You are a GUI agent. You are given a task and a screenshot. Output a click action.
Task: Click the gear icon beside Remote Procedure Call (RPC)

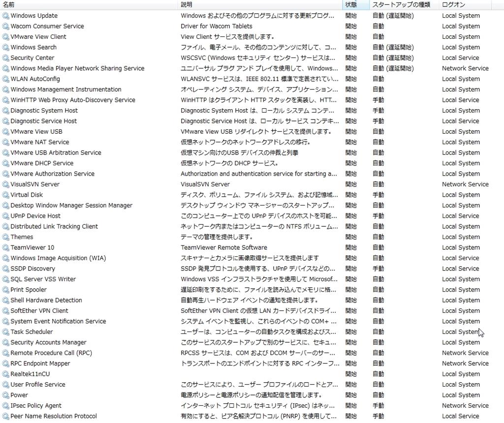tap(5, 353)
